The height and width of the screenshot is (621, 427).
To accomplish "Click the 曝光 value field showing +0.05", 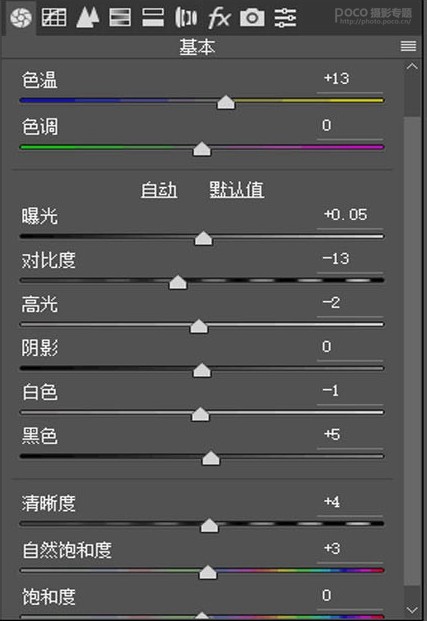I will pos(350,215).
